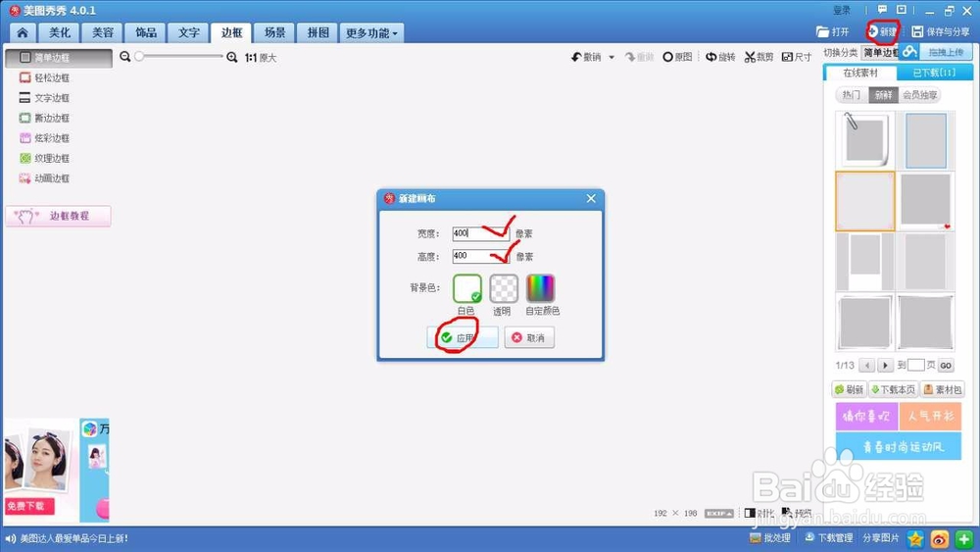Go to the home tab icon
Screen dimensions: 980x552
(23, 32)
